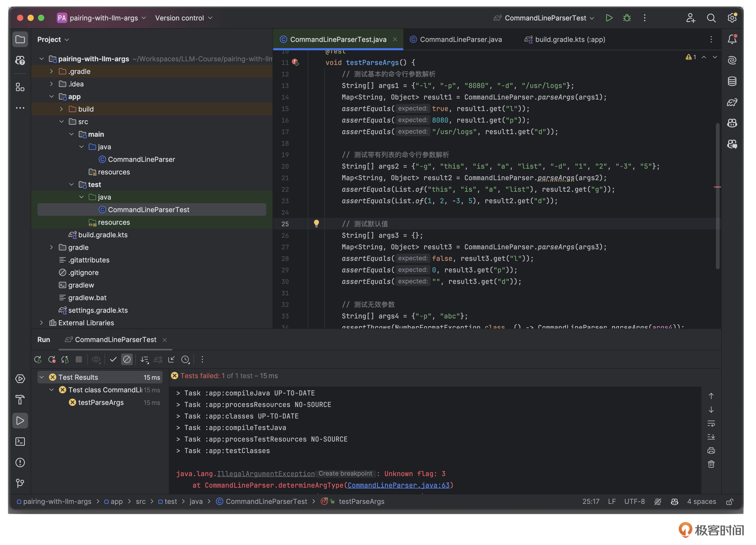Open the Gradle tool window icon
756x545 pixels.
point(732,102)
